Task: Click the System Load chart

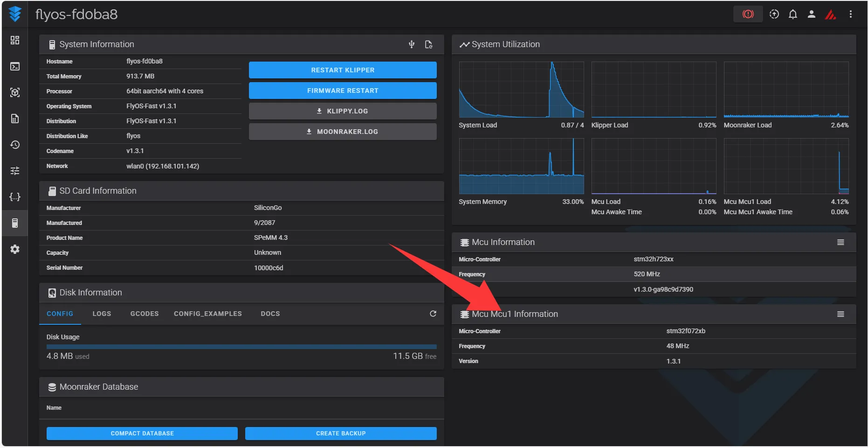Action: point(521,90)
